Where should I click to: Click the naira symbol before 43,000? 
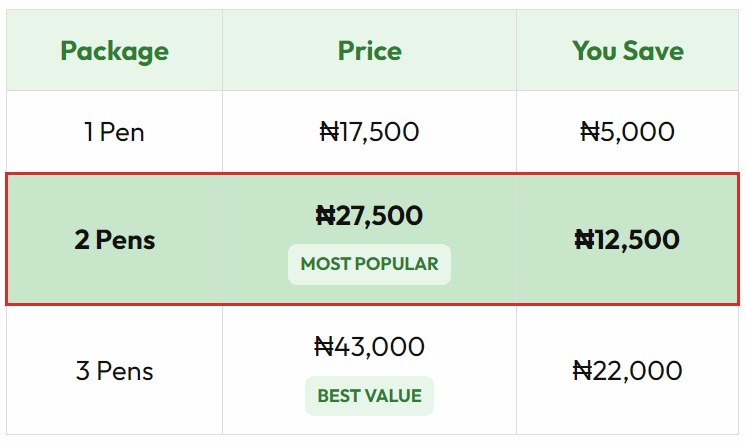(x=324, y=347)
